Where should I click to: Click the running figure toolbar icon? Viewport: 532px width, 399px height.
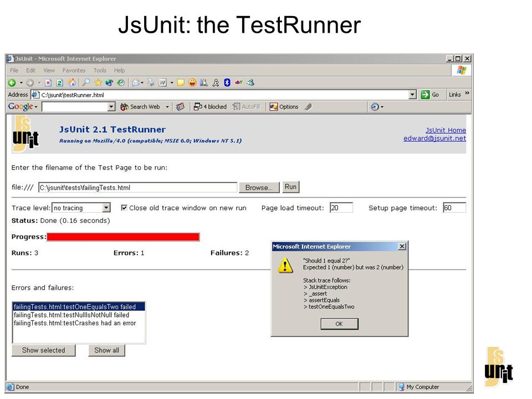[216, 83]
